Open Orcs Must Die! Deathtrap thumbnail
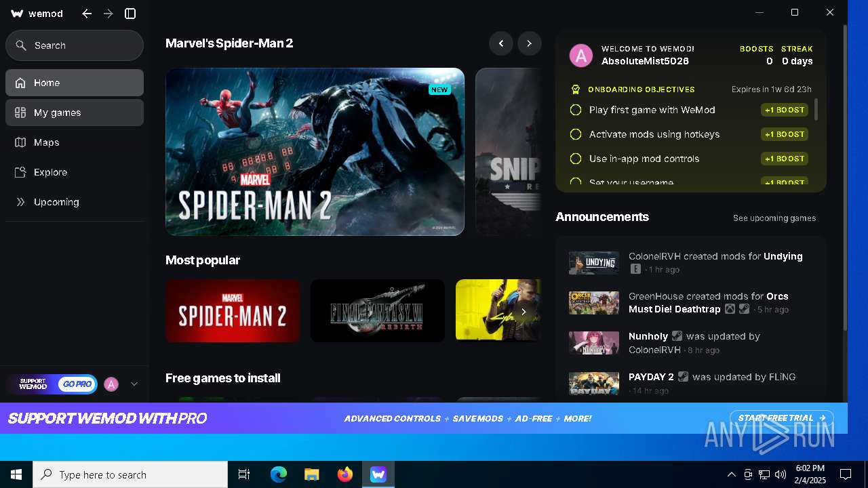Viewport: 868px width, 488px height. point(594,303)
